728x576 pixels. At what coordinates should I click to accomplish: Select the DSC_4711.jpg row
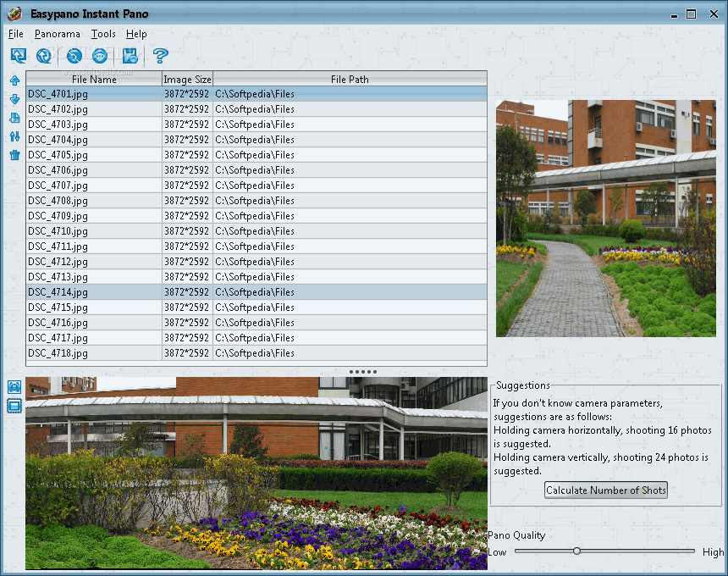[256, 246]
